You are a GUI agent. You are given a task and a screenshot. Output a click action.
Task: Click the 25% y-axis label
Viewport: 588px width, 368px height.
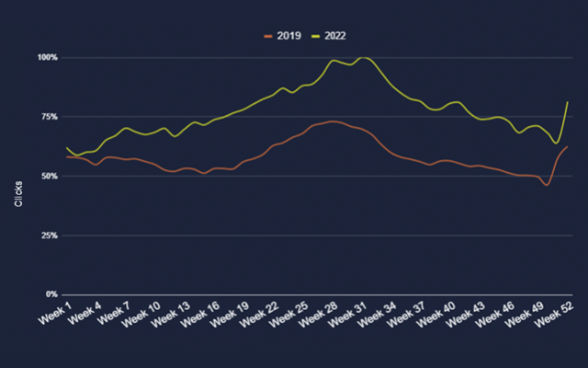point(50,236)
